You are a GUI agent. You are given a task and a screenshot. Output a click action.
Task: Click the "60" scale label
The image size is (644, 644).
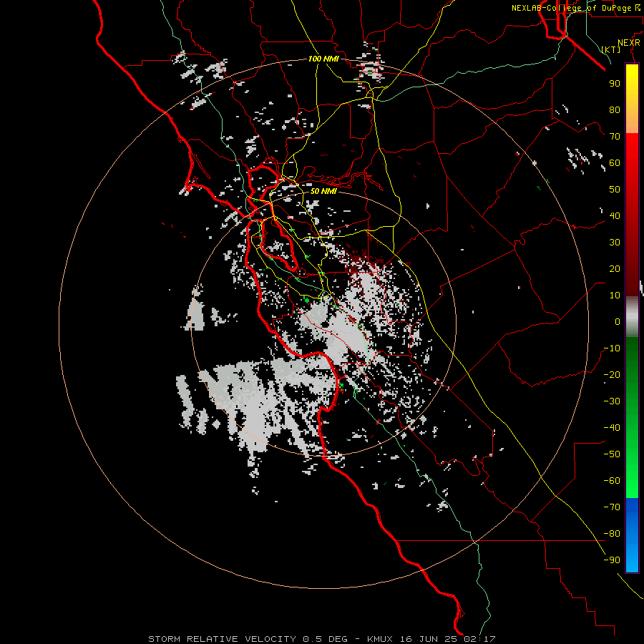(615, 162)
